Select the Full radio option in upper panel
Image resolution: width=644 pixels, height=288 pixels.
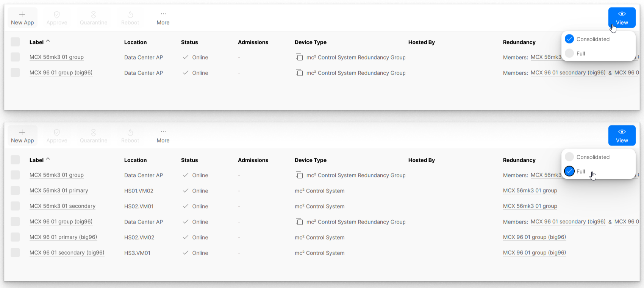(x=569, y=53)
